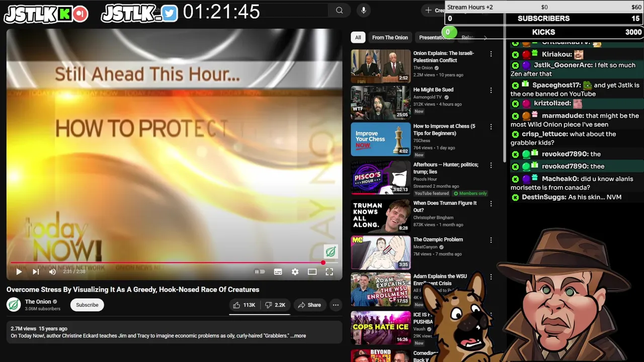Open The Onion channel name link
Image resolution: width=644 pixels, height=362 pixels.
click(38, 302)
